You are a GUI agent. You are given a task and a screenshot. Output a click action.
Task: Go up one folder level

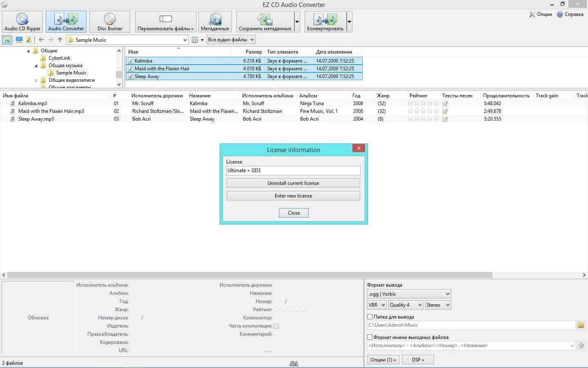pos(60,40)
